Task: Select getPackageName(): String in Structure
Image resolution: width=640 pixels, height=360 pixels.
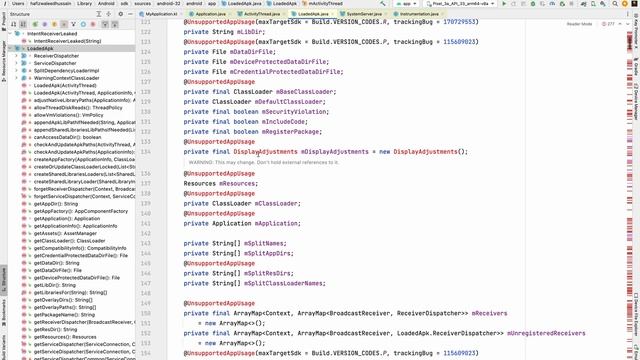Action: coord(64,315)
